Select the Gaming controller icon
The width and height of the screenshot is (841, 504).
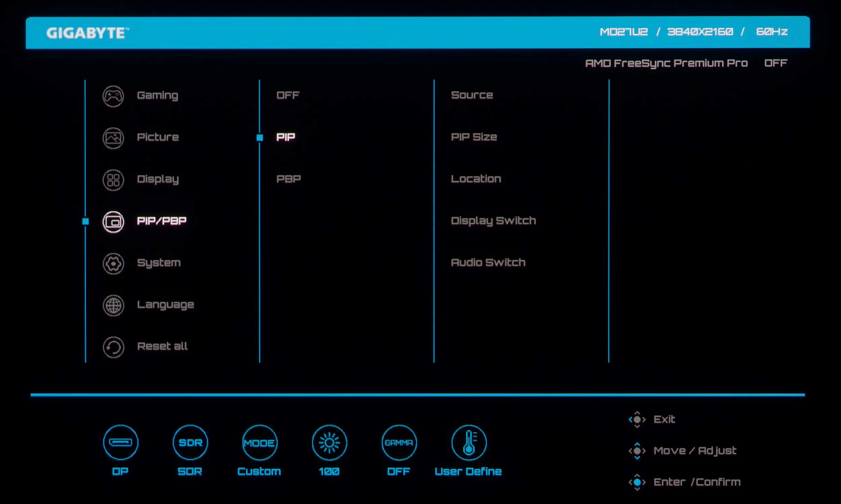click(113, 96)
